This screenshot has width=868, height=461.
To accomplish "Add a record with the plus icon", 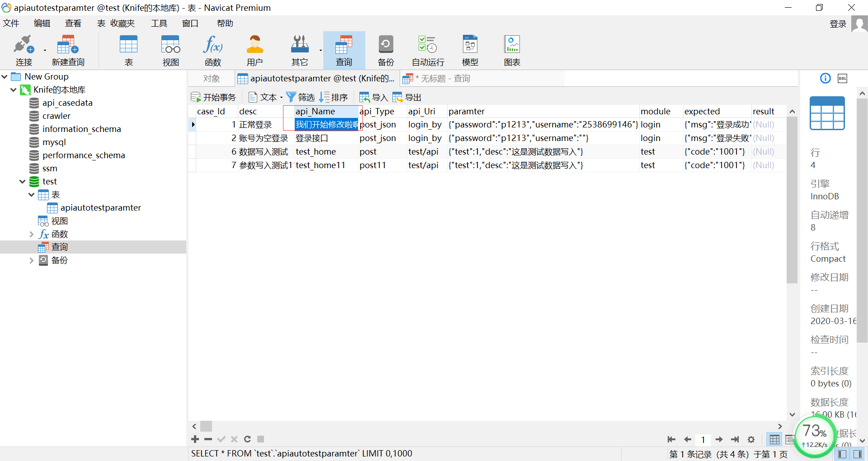I will 195,439.
